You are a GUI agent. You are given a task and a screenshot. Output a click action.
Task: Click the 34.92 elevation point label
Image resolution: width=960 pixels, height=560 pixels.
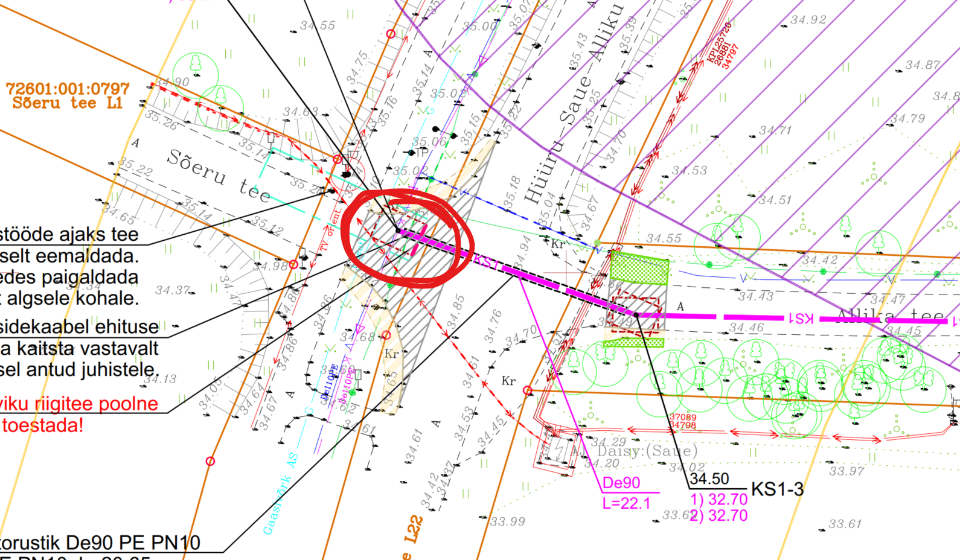click(x=808, y=20)
